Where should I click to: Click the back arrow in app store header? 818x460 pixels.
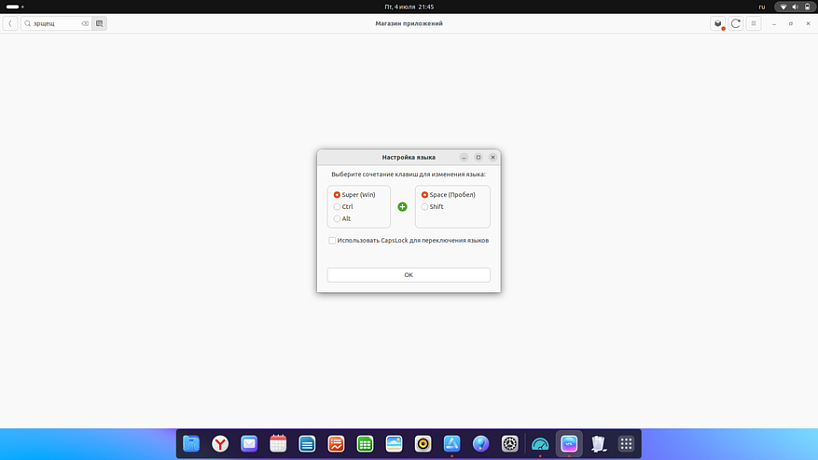click(10, 23)
